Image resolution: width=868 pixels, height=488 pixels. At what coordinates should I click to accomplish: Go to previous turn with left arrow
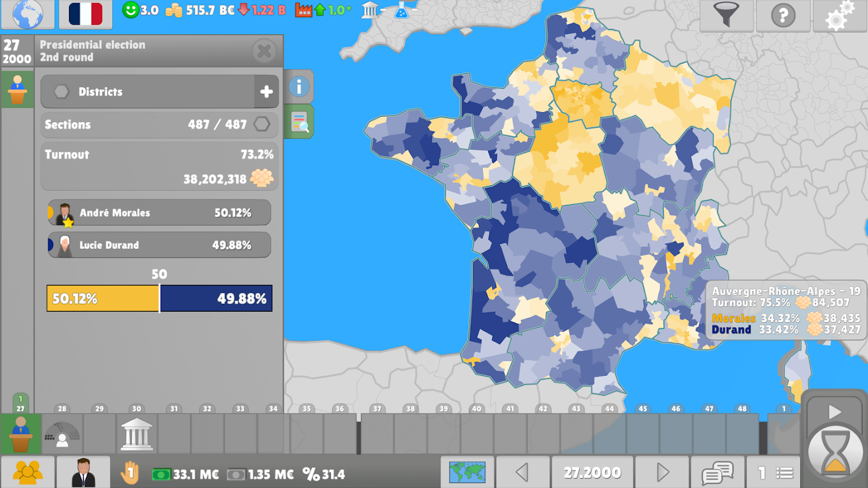pos(522,472)
